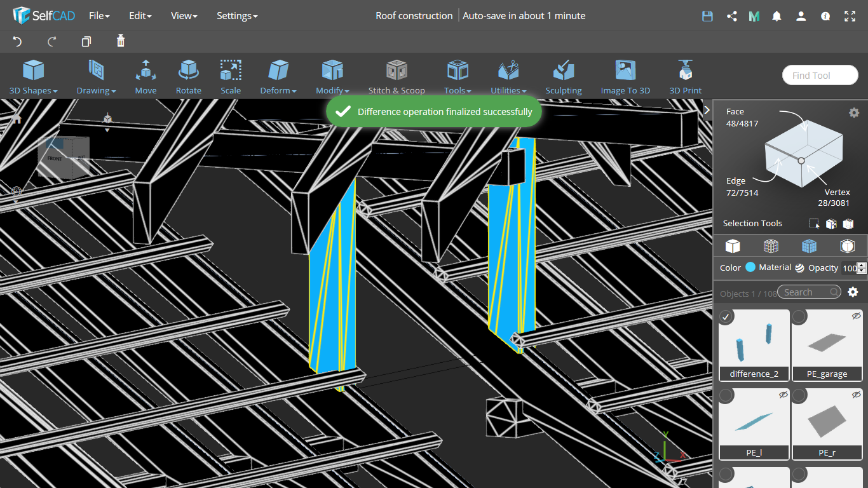Click the SelfCAD logo

(43, 15)
